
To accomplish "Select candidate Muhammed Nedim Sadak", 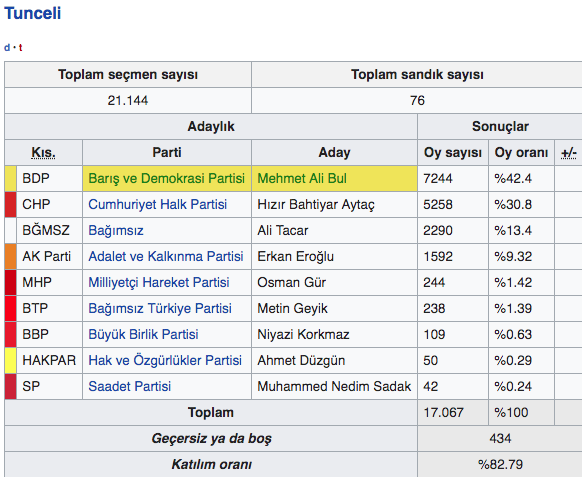I will click(x=334, y=386).
